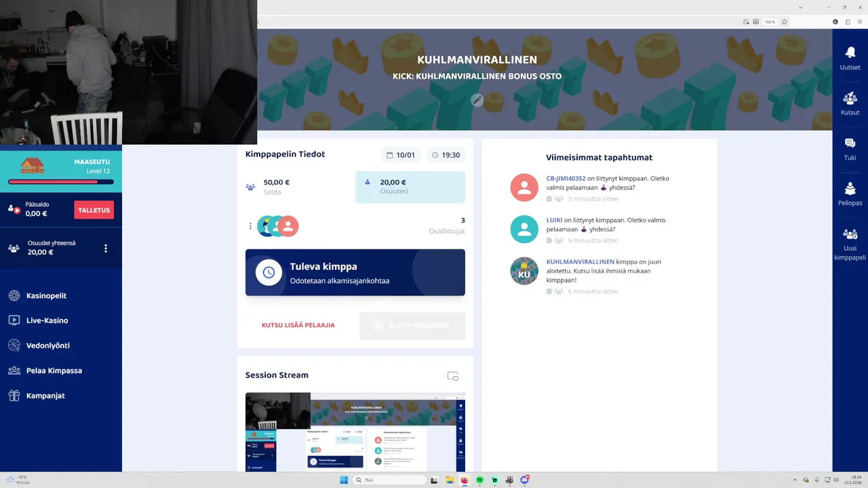Click the greyed ALOITA PELISESSIO button
The image size is (868, 488).
click(412, 325)
